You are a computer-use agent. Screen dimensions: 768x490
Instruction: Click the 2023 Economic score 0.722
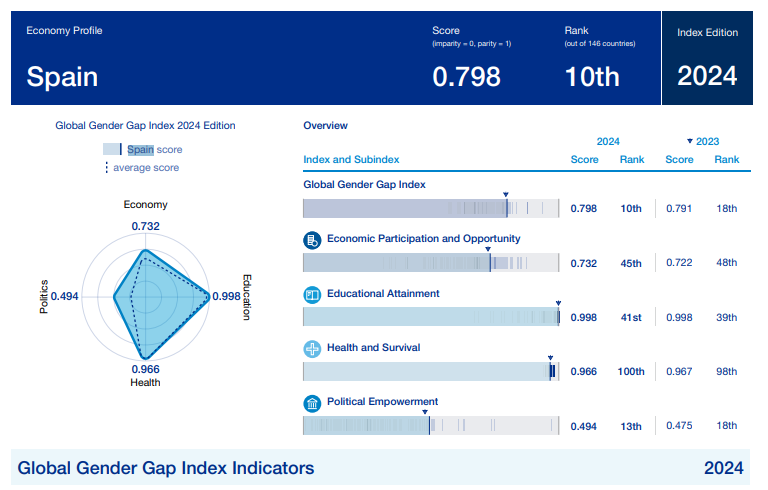[679, 263]
